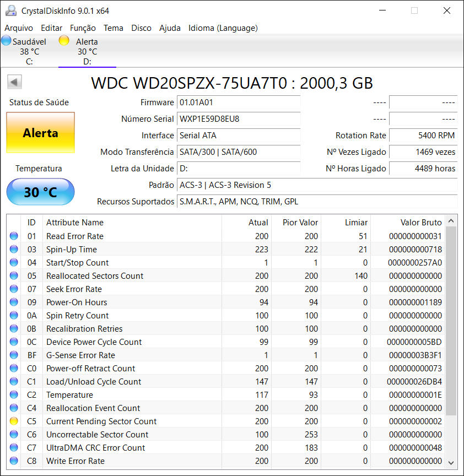Screen dimensions: 464x476
Task: Open the Função menu
Action: tap(83, 28)
